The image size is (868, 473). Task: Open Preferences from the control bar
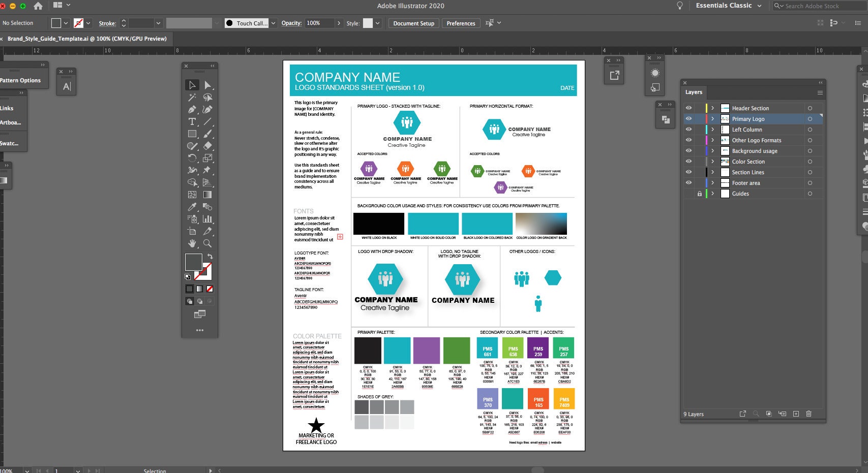pyautogui.click(x=461, y=23)
